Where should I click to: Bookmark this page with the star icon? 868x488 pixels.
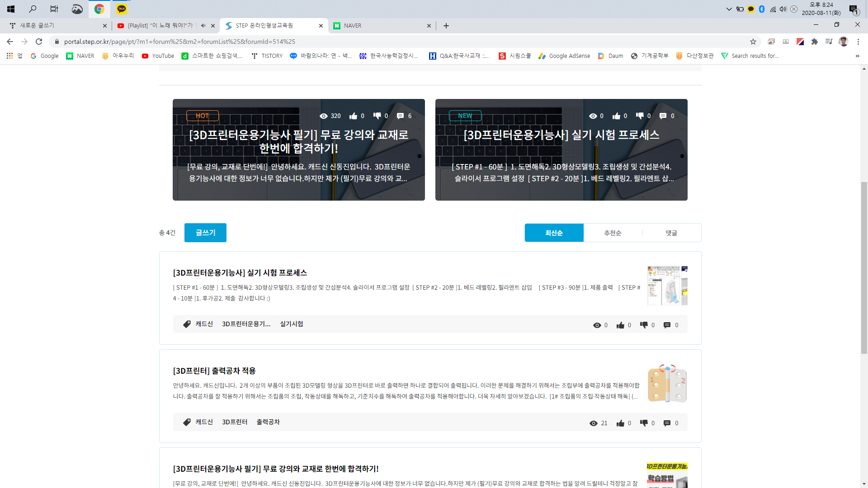tap(753, 42)
